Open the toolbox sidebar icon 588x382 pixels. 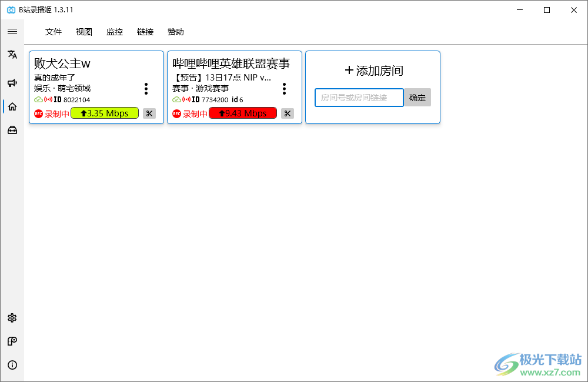point(12,130)
